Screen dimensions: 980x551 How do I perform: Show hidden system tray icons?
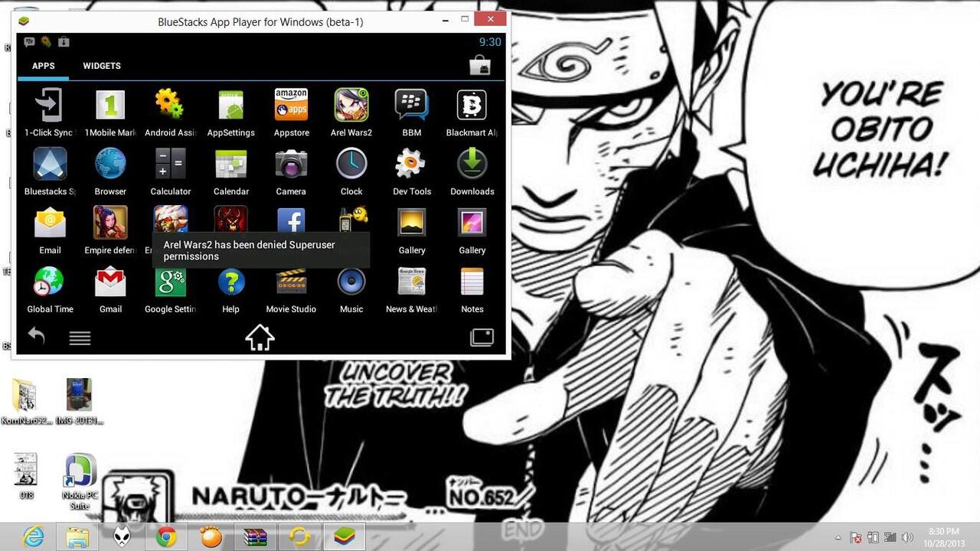(x=838, y=538)
